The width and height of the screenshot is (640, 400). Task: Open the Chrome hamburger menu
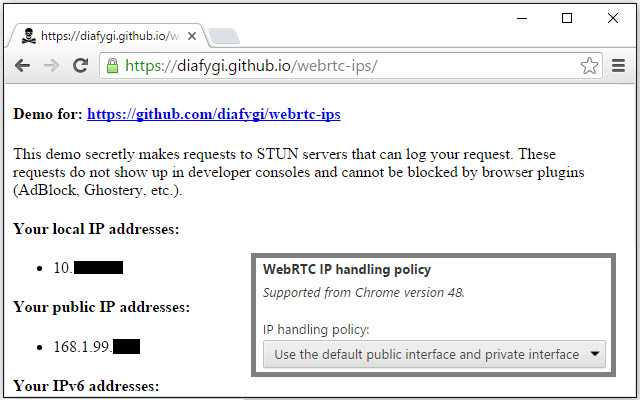(619, 66)
